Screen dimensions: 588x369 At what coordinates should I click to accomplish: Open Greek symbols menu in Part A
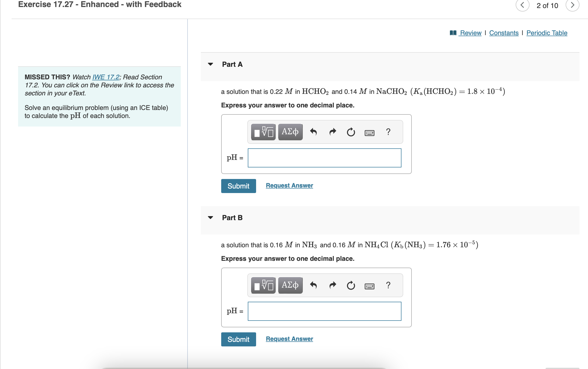tap(290, 132)
